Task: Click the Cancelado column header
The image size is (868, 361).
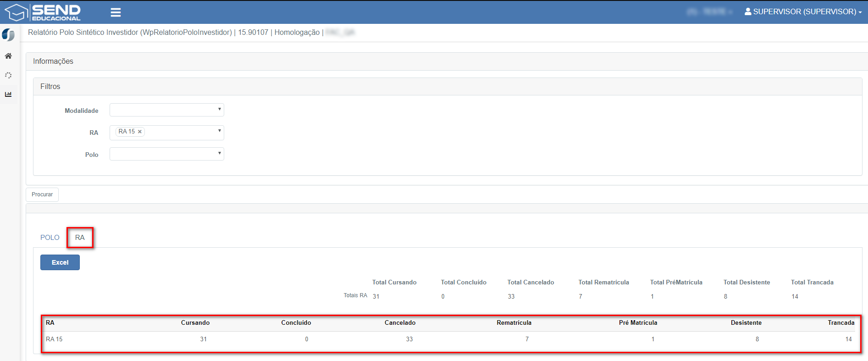Action: (400, 323)
